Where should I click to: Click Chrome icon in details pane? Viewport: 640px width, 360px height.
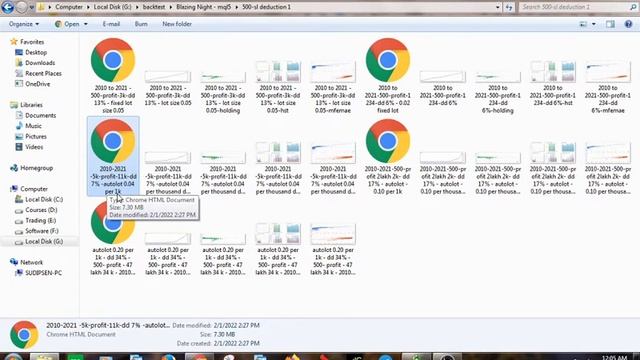pyautogui.click(x=24, y=335)
